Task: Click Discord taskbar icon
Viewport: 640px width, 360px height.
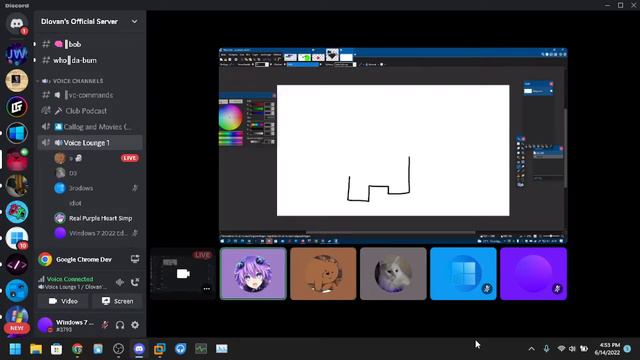Action: 139,349
